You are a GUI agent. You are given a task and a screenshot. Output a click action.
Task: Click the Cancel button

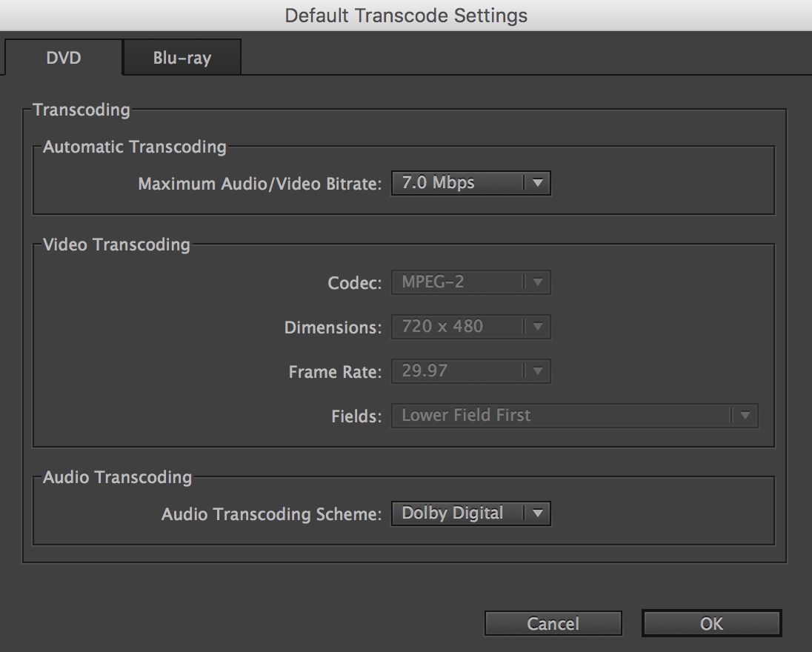(x=553, y=624)
